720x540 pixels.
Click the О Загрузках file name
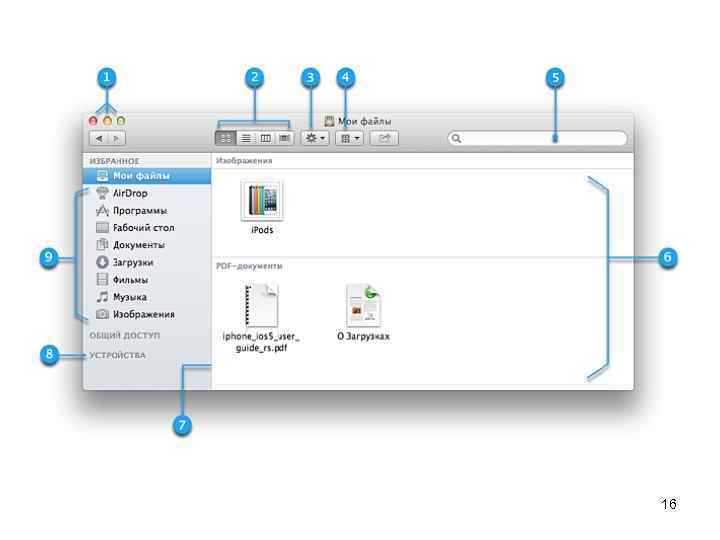point(363,337)
